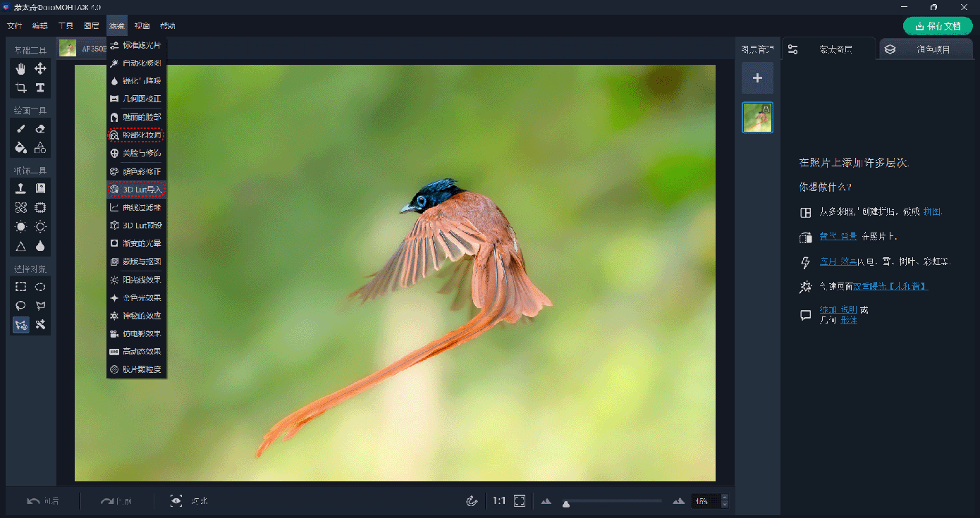Select the Crop tool

[21, 87]
